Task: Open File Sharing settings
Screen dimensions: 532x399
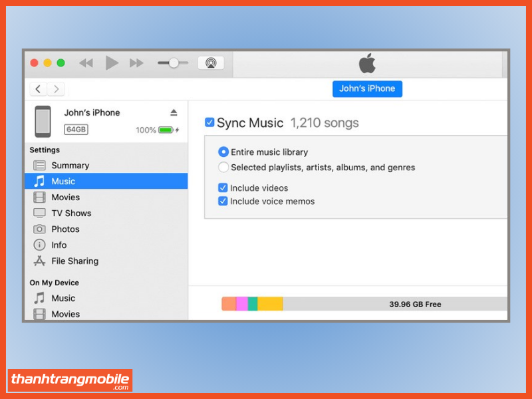Action: click(106, 261)
